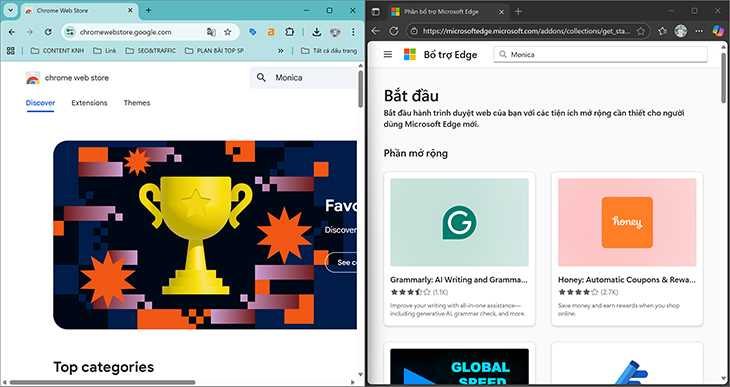Select the Themes tab
Image resolution: width=730 pixels, height=387 pixels.
click(x=137, y=103)
